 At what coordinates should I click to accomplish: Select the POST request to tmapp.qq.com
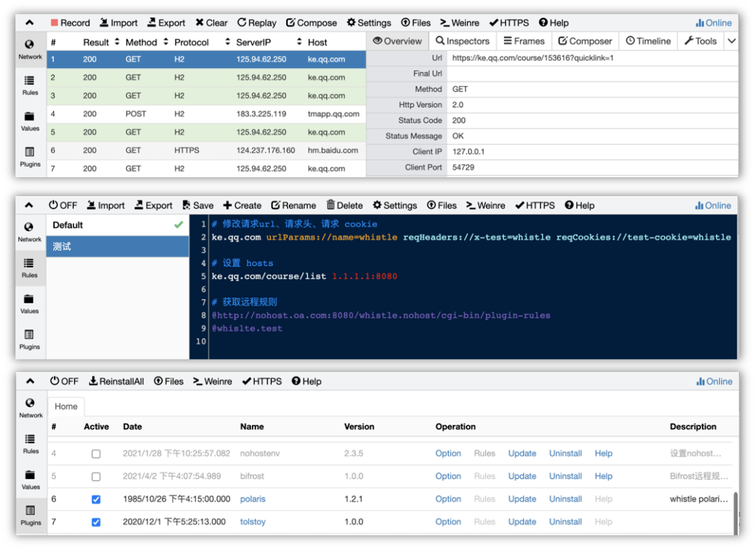tap(206, 114)
